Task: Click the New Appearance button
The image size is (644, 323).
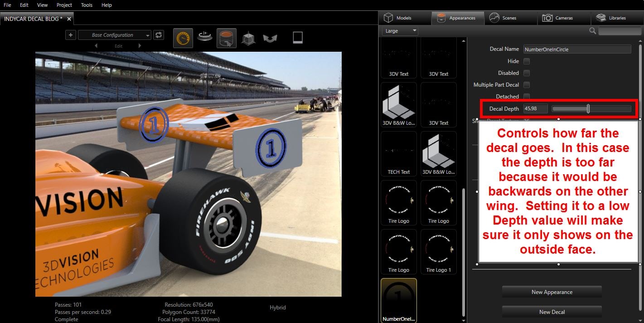Action: (x=552, y=292)
